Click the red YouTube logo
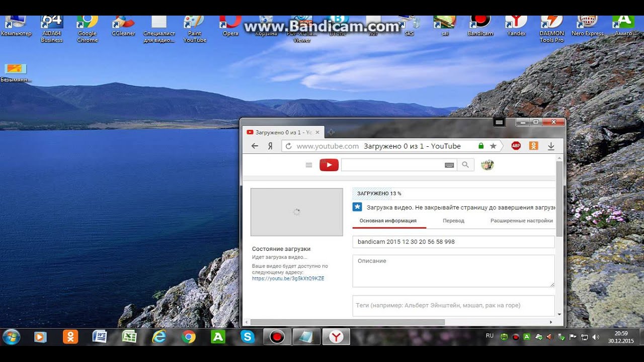Viewport: 644px width, 362px height. tap(329, 165)
